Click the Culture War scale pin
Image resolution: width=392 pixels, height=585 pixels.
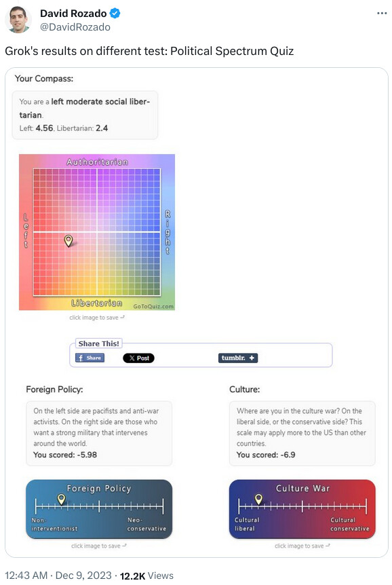coord(258,499)
